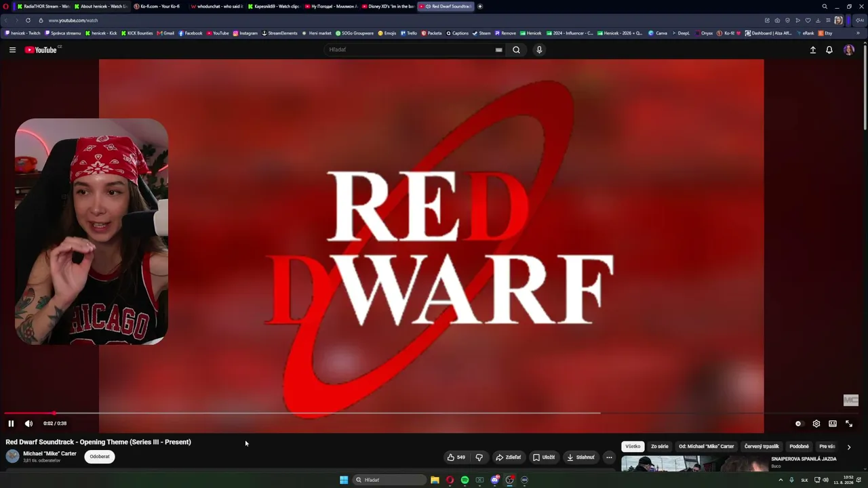Select the Červený trpaslík filter chip
Screen dimensions: 868x488
click(x=762, y=447)
